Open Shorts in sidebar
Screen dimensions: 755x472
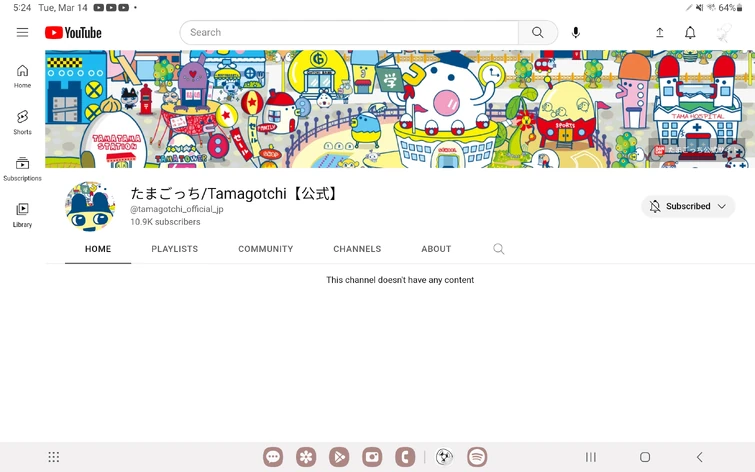(x=22, y=122)
